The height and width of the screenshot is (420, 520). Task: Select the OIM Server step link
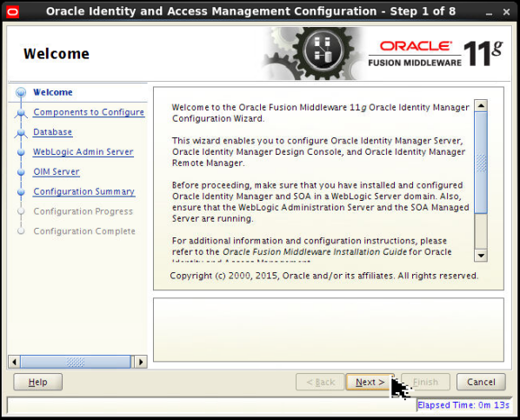57,172
